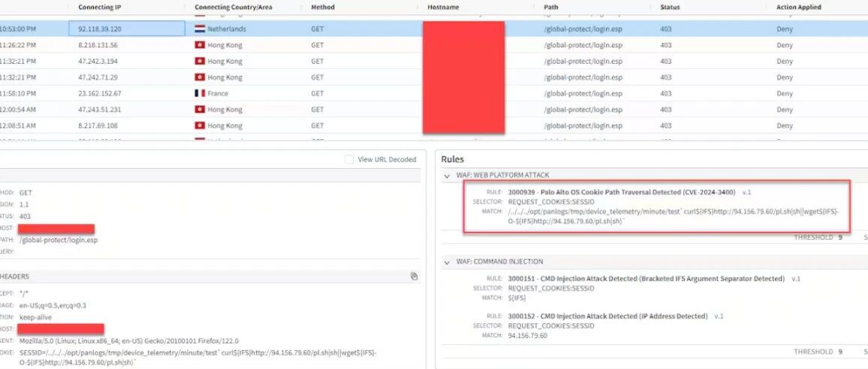Sort by the Action Applied column header
Screen dimensions: 868x369
tap(799, 8)
